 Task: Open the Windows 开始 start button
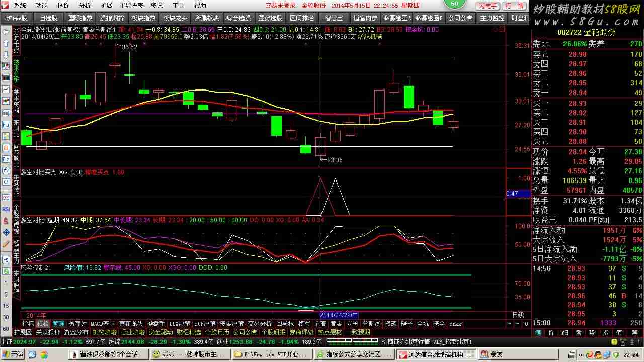[12, 354]
